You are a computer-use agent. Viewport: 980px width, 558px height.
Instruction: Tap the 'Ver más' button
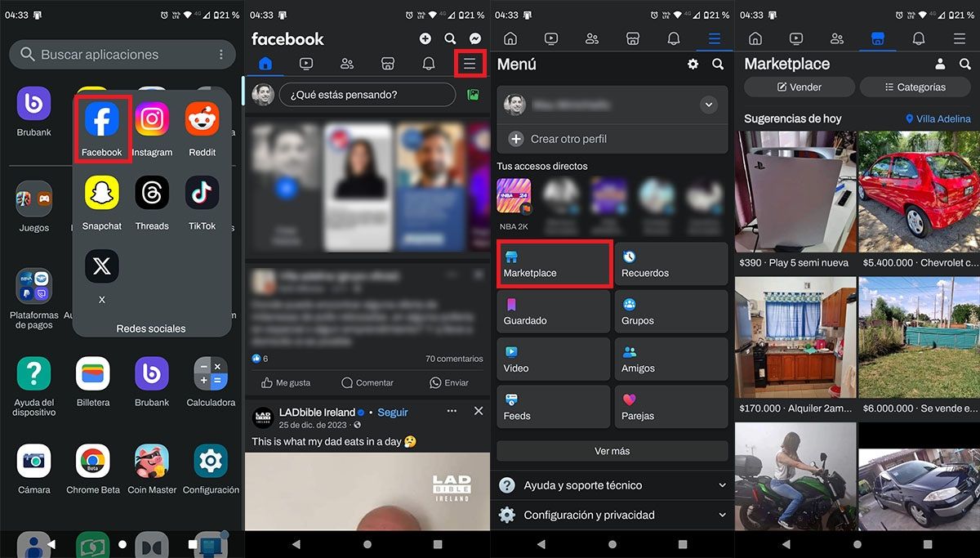(612, 451)
